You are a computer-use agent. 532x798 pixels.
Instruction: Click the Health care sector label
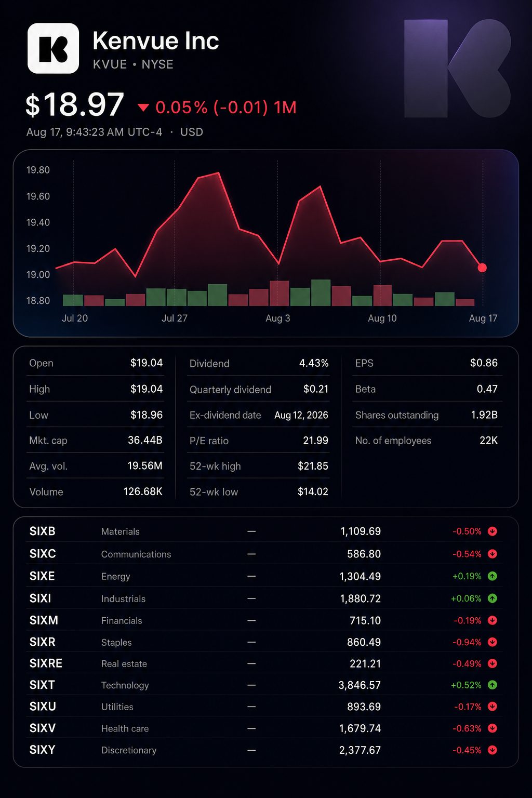[125, 728]
